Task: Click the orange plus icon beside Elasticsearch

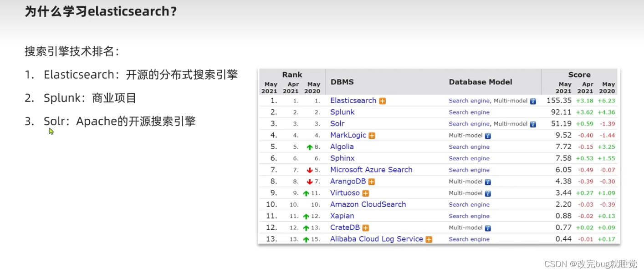Action: [x=383, y=101]
